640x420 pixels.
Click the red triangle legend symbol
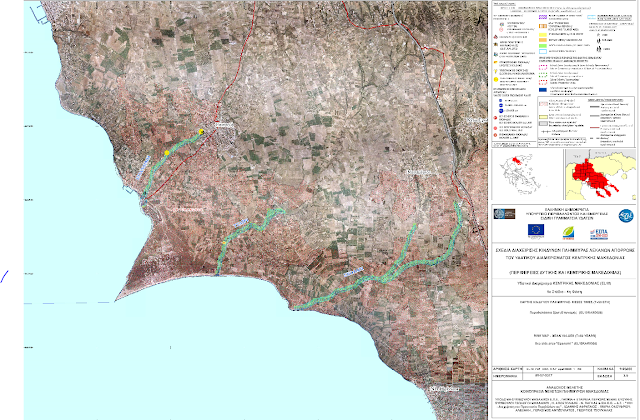click(x=496, y=37)
